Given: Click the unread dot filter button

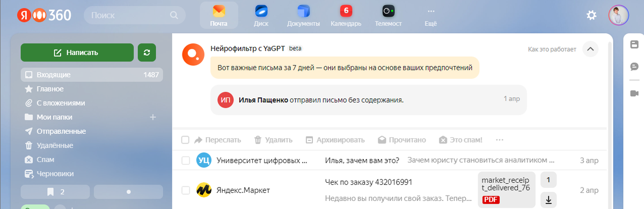Looking at the screenshot, I should (128, 191).
